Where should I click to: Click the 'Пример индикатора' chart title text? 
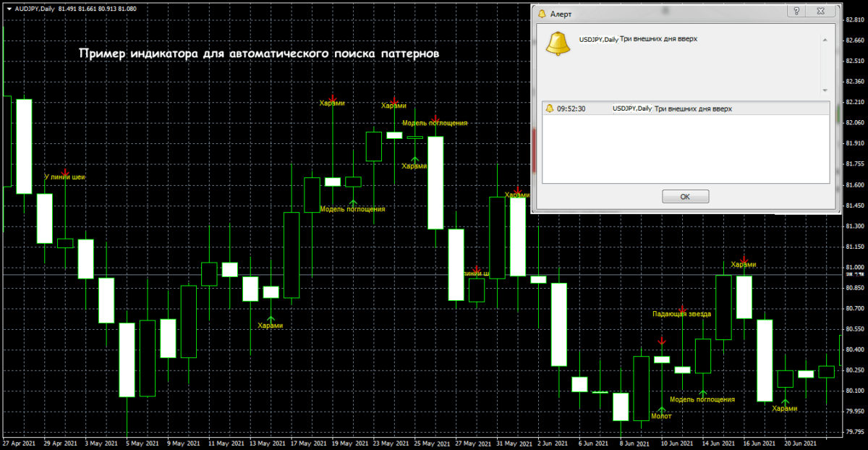click(258, 55)
